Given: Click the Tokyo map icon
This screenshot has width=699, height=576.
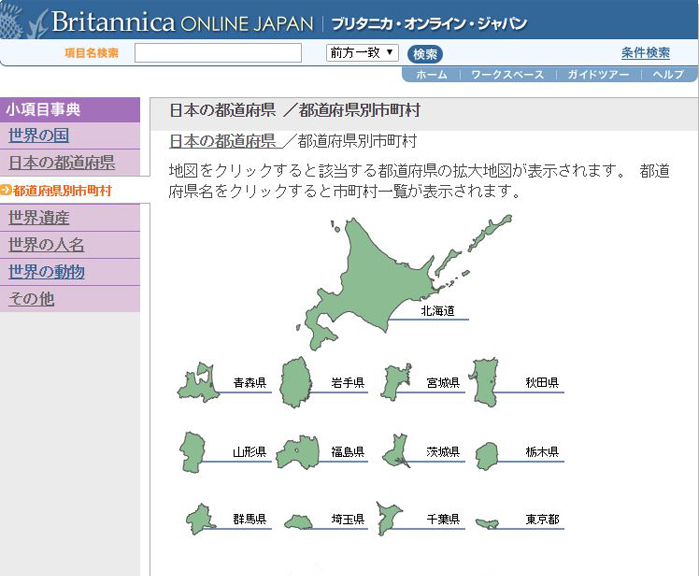Looking at the screenshot, I should click(x=487, y=523).
